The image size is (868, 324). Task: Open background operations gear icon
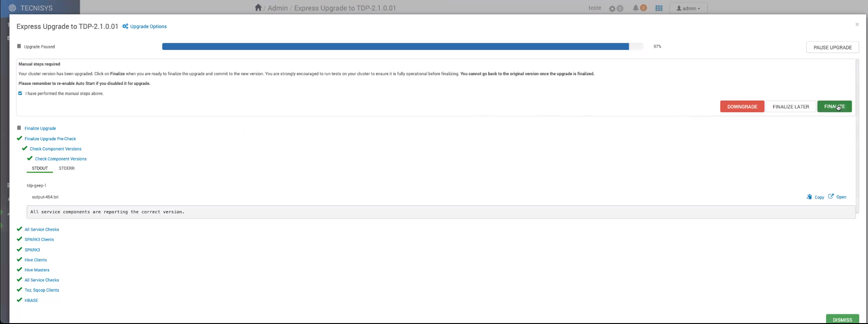tap(612, 8)
